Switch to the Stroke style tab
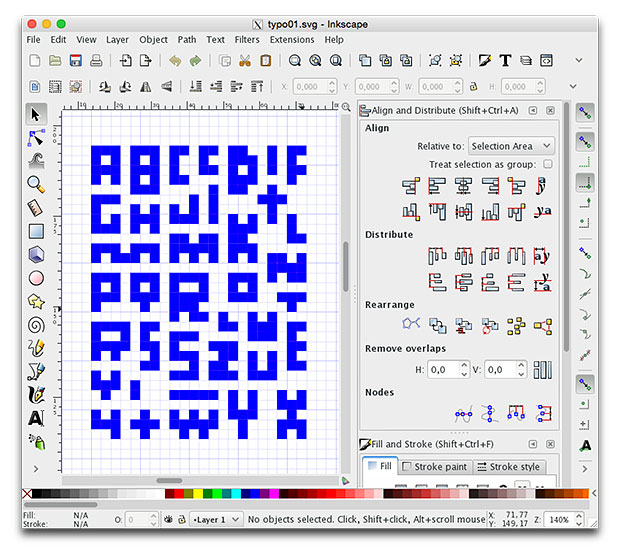 tap(509, 467)
